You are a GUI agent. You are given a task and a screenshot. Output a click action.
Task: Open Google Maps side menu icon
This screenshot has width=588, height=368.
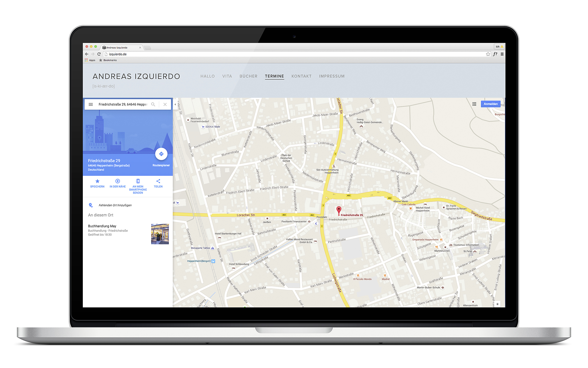[x=91, y=105]
